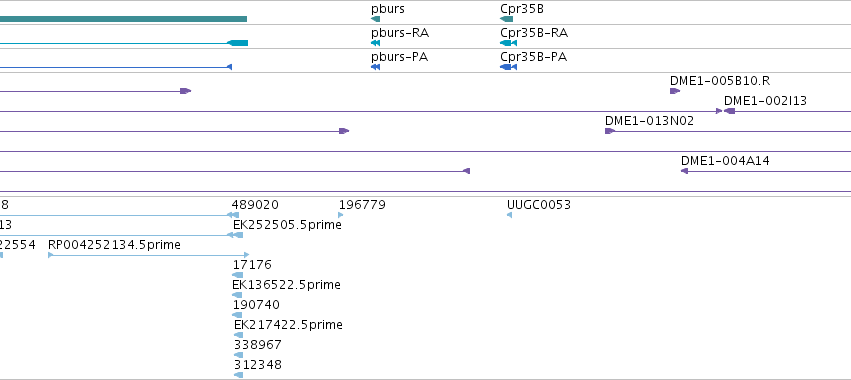Select the Cpr35B-RA transcript glyph
The image size is (851, 380).
coord(509,43)
